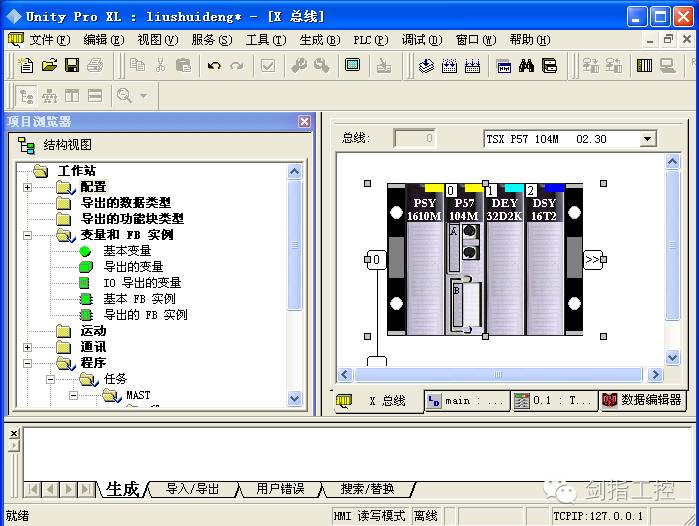699x526 pixels.
Task: Switch to the main window tab
Action: tap(467, 401)
